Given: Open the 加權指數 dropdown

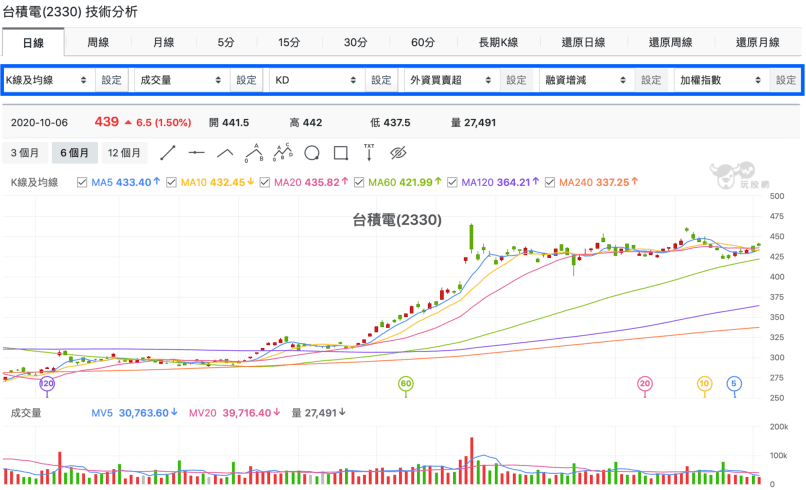Looking at the screenshot, I should tap(721, 80).
